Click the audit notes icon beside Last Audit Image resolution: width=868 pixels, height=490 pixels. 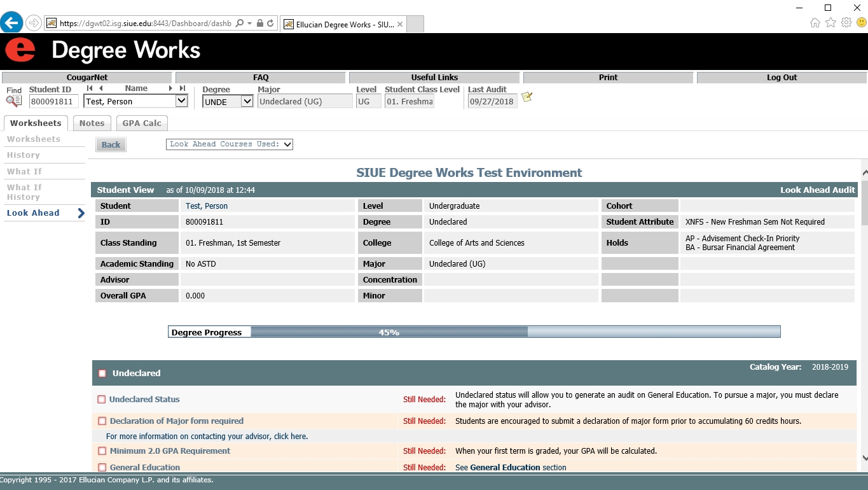[527, 97]
